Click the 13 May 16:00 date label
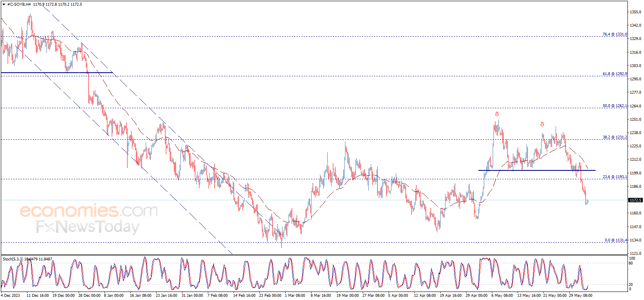 (x=529, y=296)
